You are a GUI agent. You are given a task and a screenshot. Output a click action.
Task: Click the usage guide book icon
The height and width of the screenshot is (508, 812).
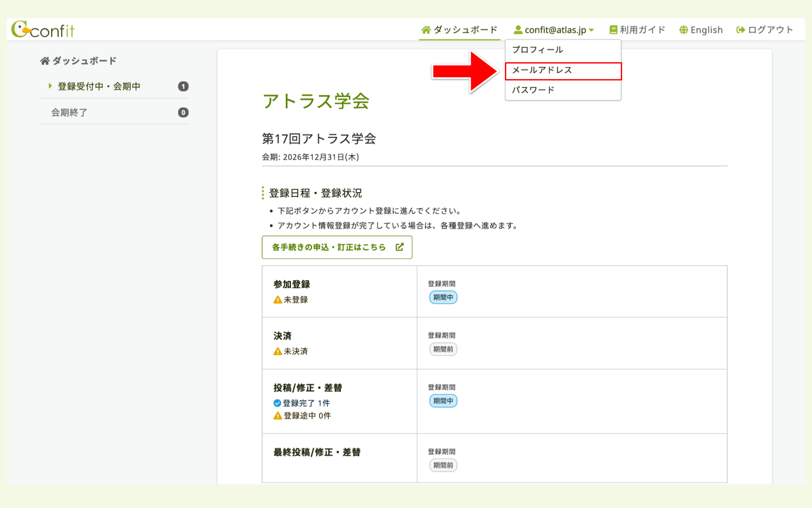(x=613, y=30)
